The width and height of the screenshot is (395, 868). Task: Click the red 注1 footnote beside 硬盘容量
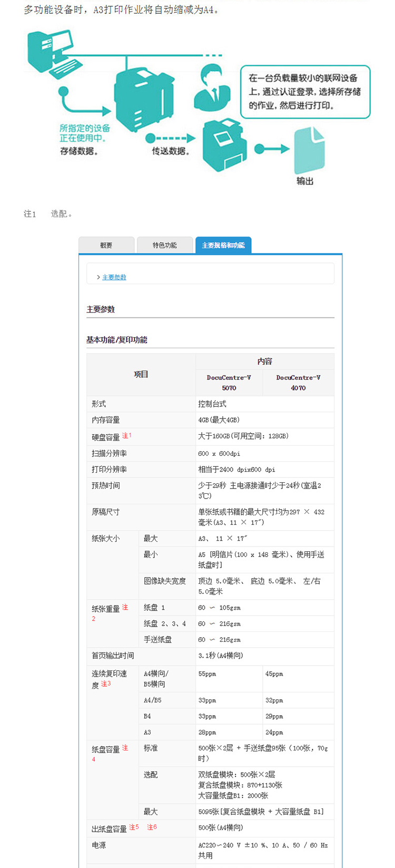[x=127, y=436]
